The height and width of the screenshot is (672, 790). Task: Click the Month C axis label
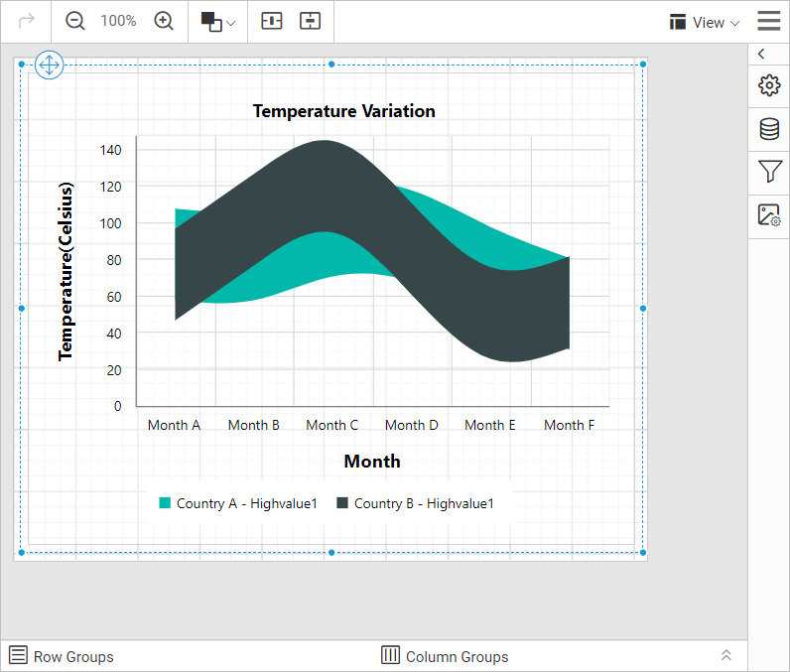(332, 425)
